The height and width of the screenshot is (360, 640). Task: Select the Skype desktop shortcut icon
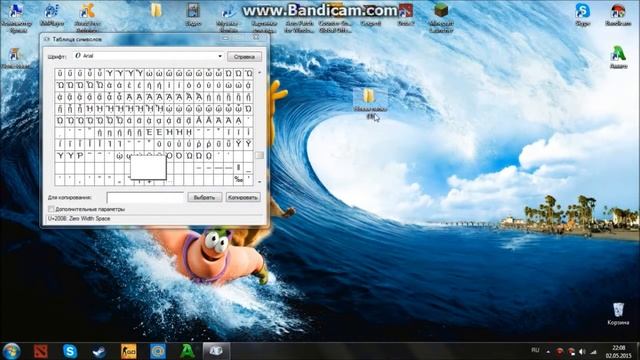[x=582, y=14]
